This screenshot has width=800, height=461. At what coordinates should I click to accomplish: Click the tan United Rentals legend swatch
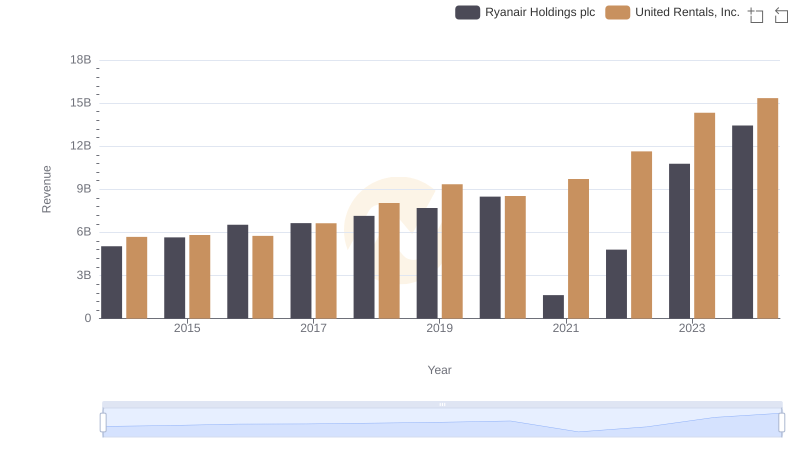point(617,12)
